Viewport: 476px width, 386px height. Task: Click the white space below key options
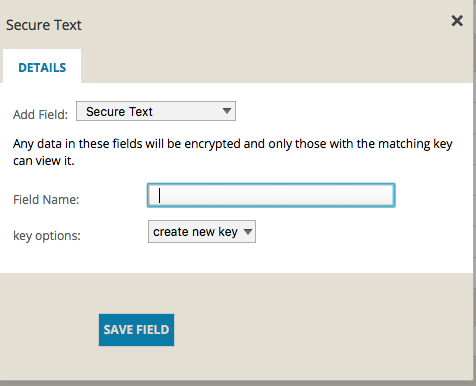click(233, 258)
